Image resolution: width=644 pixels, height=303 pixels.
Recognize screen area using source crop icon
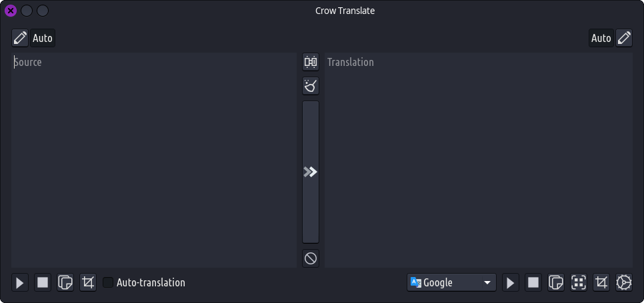(x=88, y=282)
